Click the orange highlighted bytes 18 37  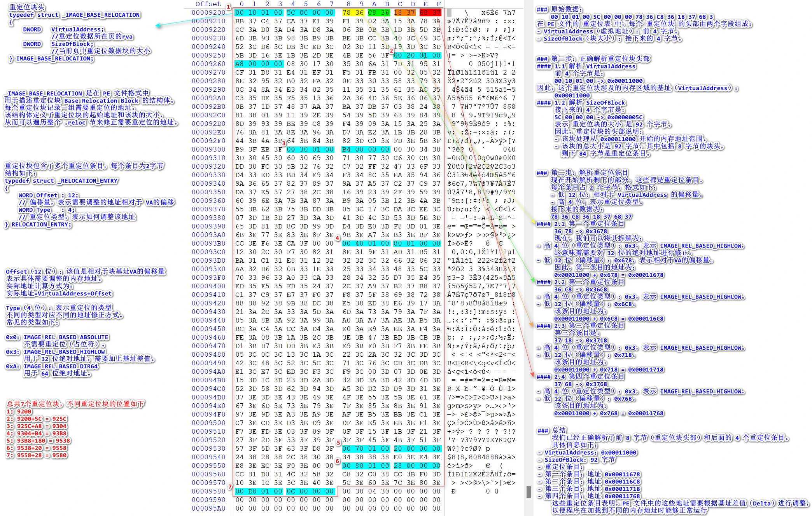coord(404,12)
